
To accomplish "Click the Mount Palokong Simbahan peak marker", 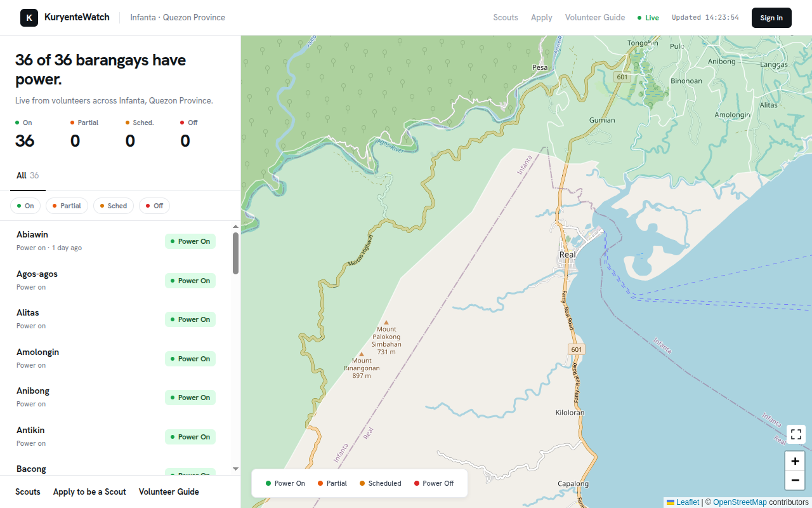I will click(x=386, y=323).
